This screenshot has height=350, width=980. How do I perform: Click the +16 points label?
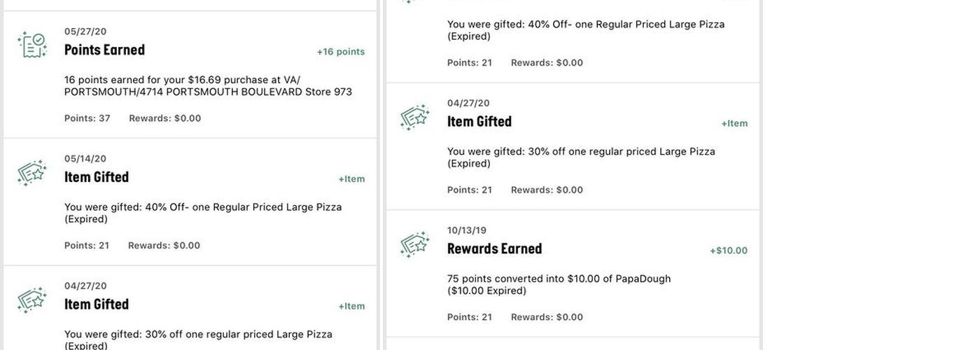(341, 52)
